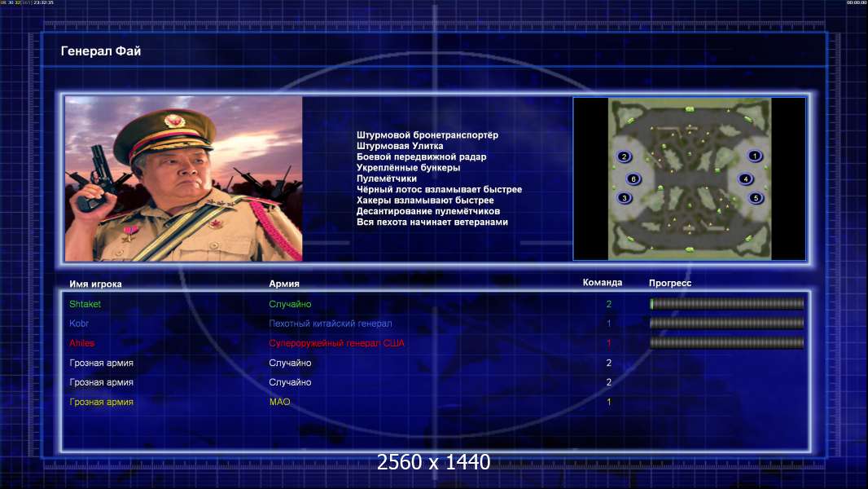Click army text Пехотный китайский генерал

[x=331, y=324]
